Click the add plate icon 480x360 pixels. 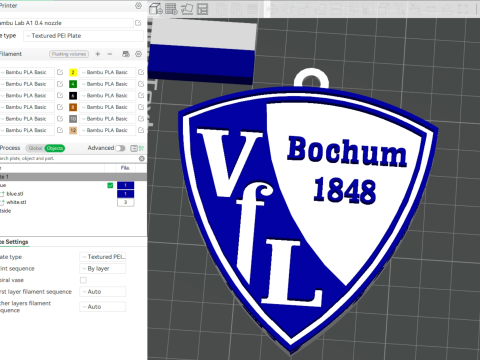click(171, 9)
